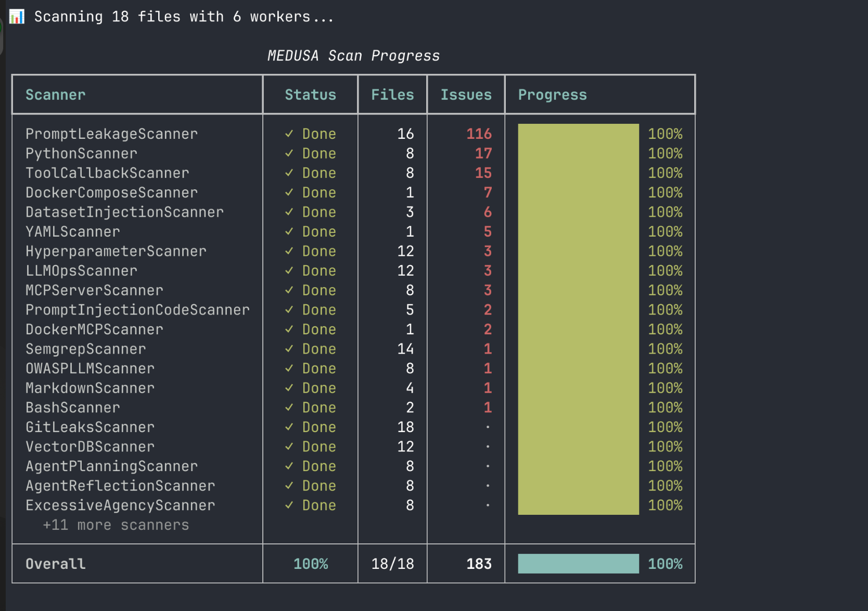Image resolution: width=868 pixels, height=611 pixels.
Task: Click the checkmark in the ExcessiveAgencyScanner row
Action: coord(289,505)
